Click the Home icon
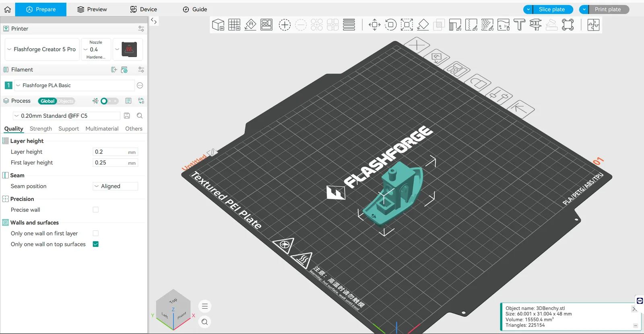Screen dimensions: 644x334 8,9
